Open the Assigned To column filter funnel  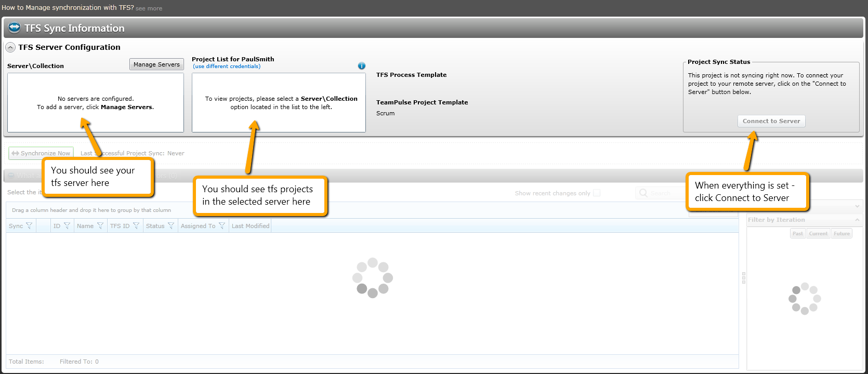[x=222, y=226]
